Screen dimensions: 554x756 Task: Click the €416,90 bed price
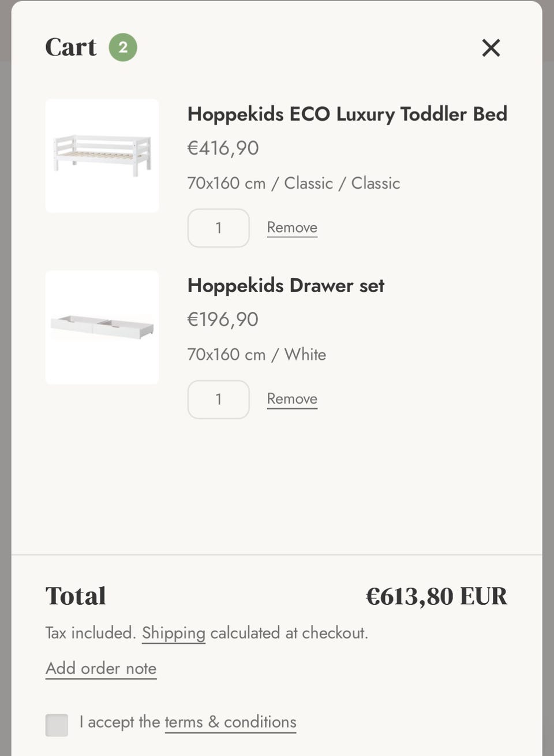[223, 148]
